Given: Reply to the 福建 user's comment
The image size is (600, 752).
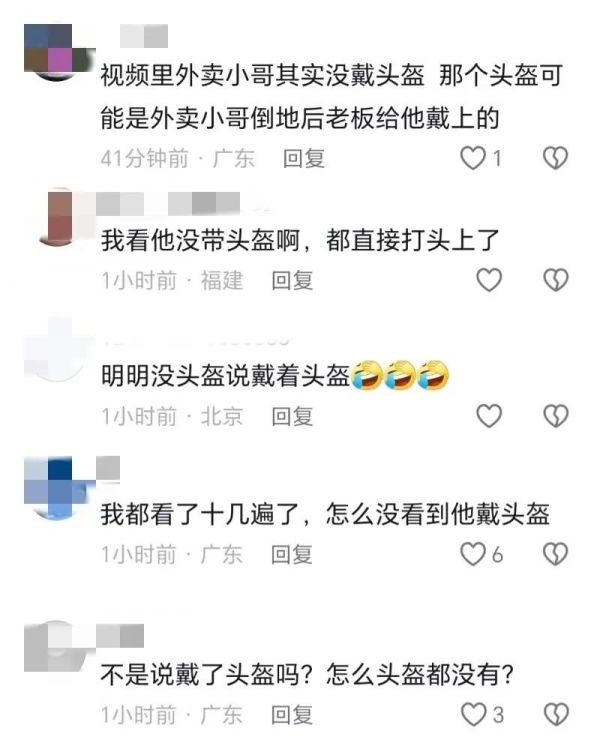Looking at the screenshot, I should (292, 281).
